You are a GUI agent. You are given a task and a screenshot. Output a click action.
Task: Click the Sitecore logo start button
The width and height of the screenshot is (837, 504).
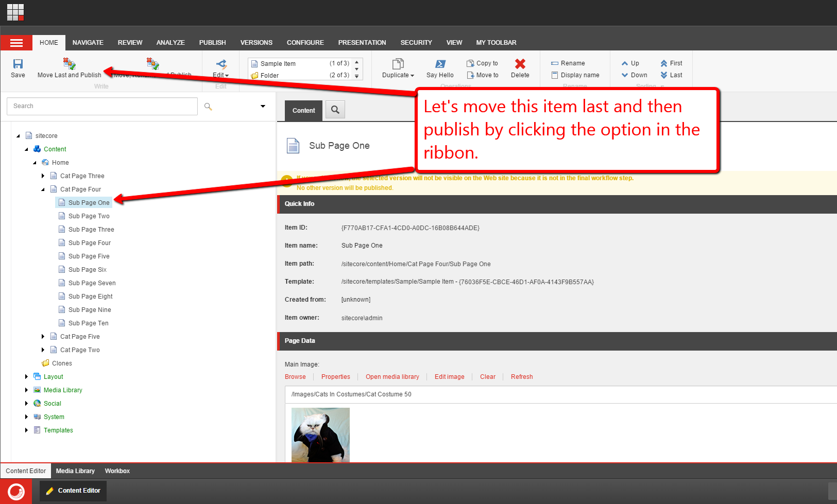pyautogui.click(x=16, y=491)
